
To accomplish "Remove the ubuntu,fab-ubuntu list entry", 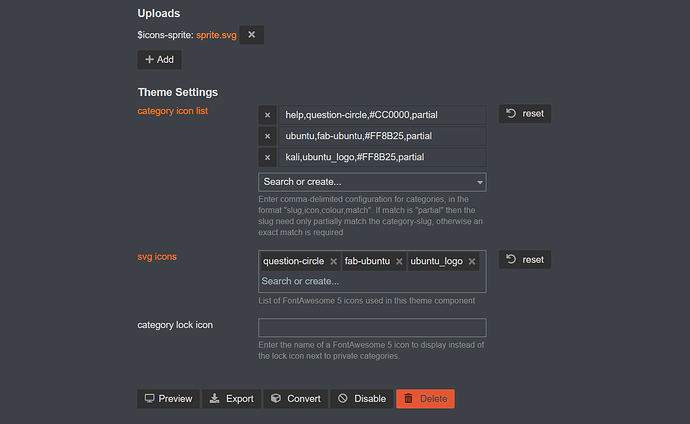I will coord(267,136).
